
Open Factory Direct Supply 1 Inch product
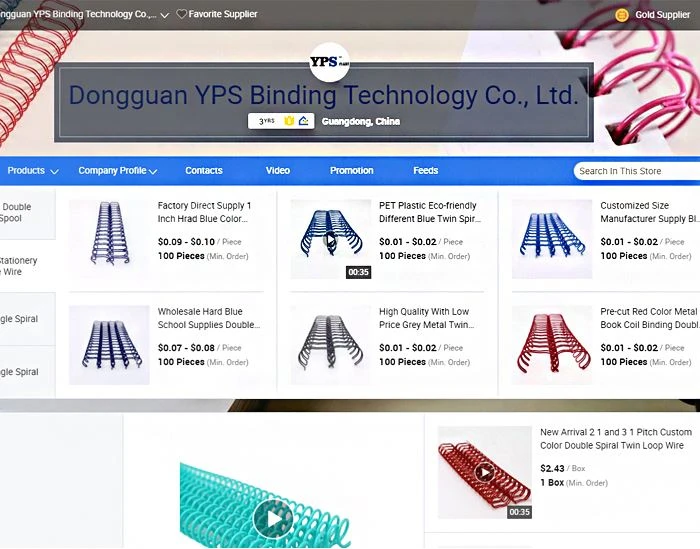tap(204, 212)
